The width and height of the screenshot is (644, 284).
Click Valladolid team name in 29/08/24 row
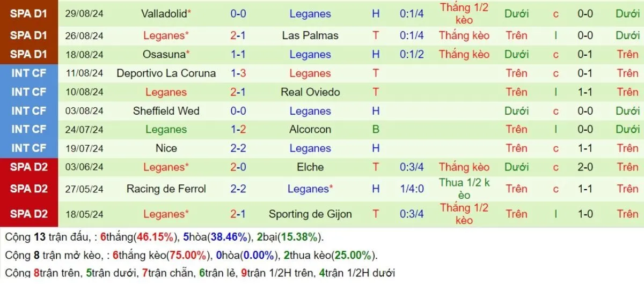pos(164,14)
